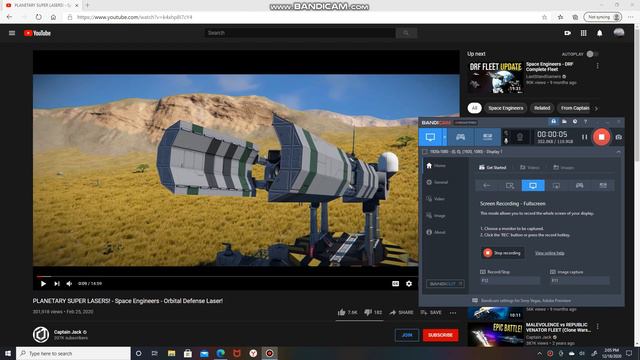Open the View online help link
The height and width of the screenshot is (360, 640).
click(549, 253)
